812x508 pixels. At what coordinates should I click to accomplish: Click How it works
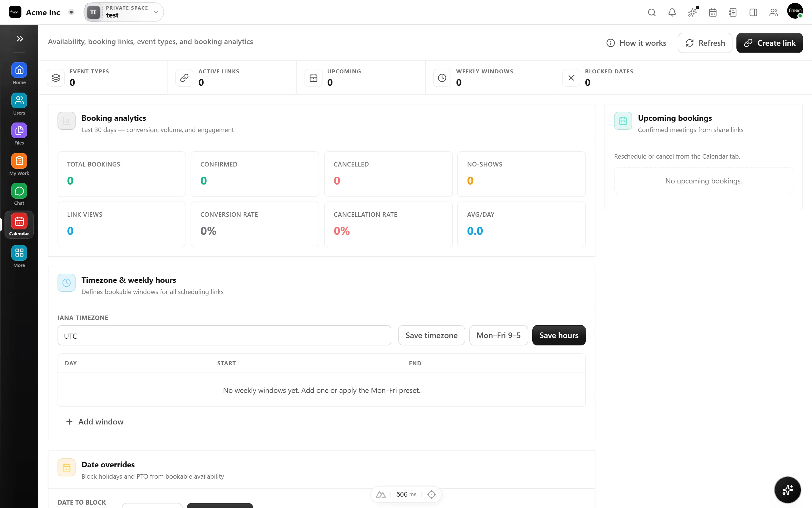(x=636, y=43)
